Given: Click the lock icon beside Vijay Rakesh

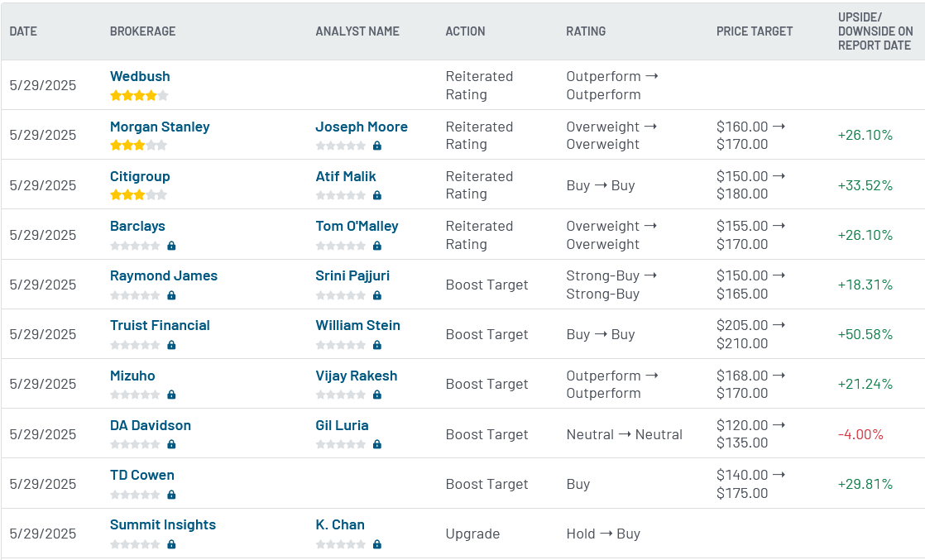Looking at the screenshot, I should tap(377, 395).
